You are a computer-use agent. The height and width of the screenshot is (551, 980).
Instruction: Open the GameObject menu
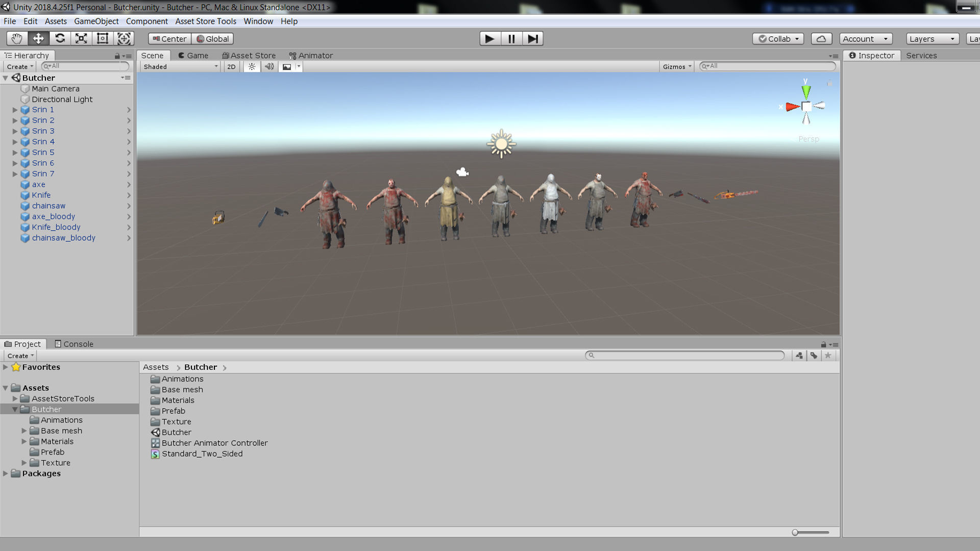[x=96, y=21]
